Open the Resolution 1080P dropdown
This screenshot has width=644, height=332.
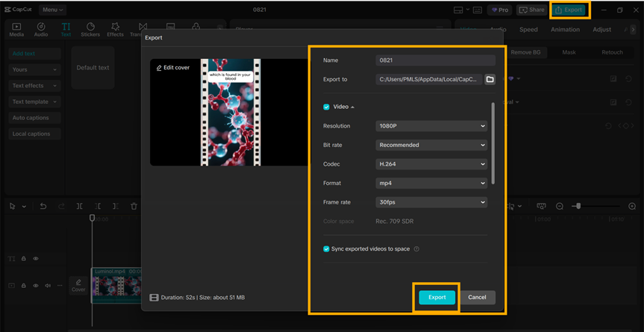[431, 126]
